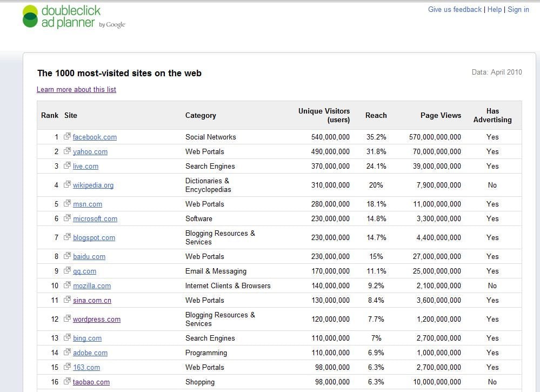Open the 'Learn more about this list' link
Screen dimensions: 540x392
tap(76, 90)
